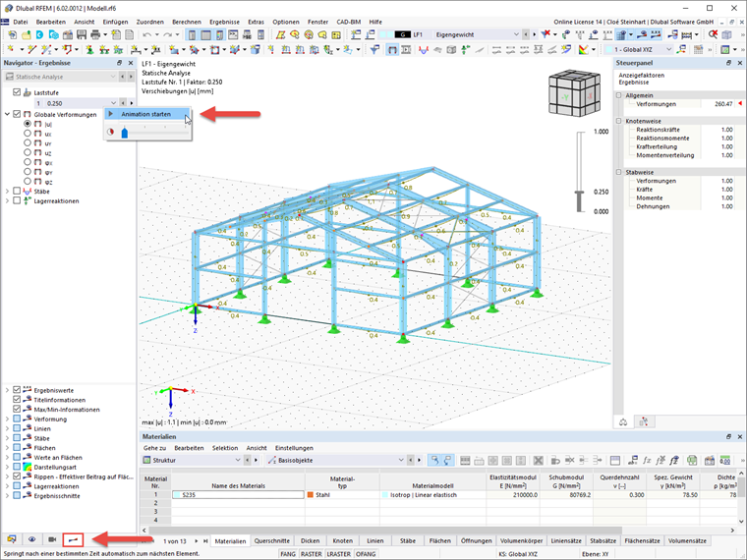This screenshot has width=747, height=560.
Task: Click the S235 material name cell
Action: click(238, 495)
